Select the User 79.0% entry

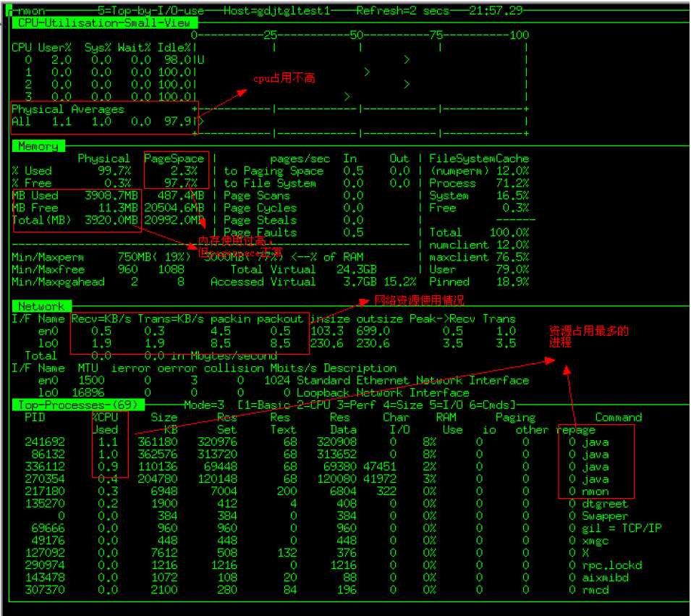tap(479, 269)
